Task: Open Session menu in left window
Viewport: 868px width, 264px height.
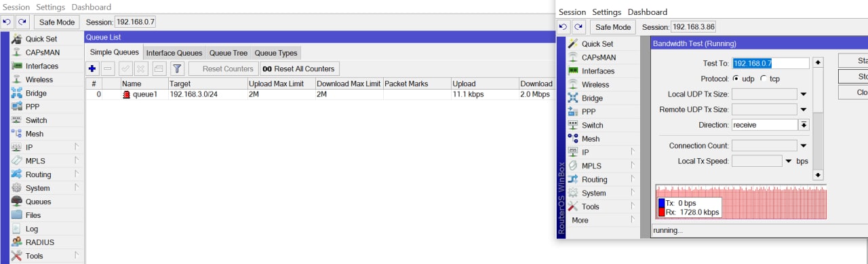Action: (x=16, y=7)
